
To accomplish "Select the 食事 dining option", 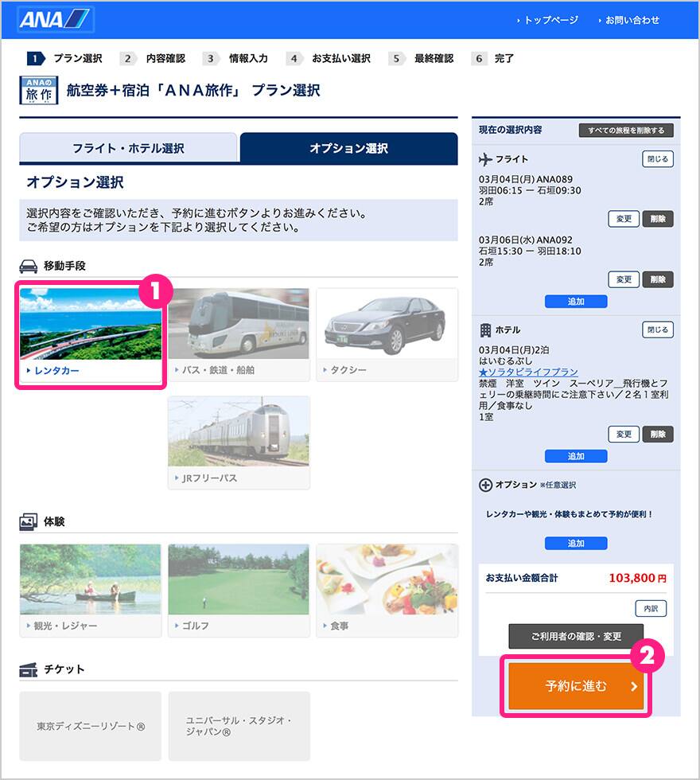I will pyautogui.click(x=387, y=590).
